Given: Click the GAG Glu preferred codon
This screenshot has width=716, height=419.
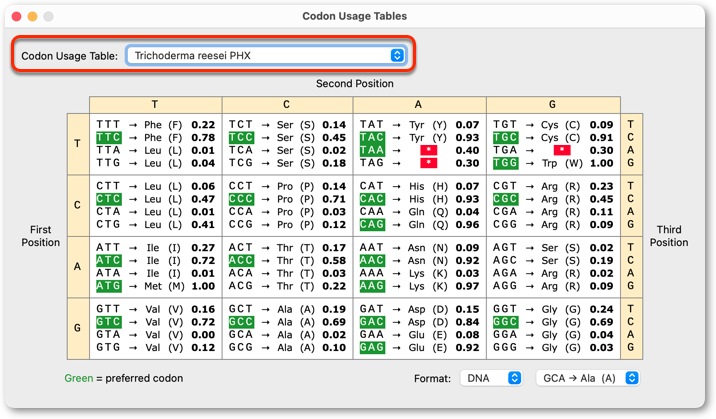Looking at the screenshot, I should click(x=372, y=347).
